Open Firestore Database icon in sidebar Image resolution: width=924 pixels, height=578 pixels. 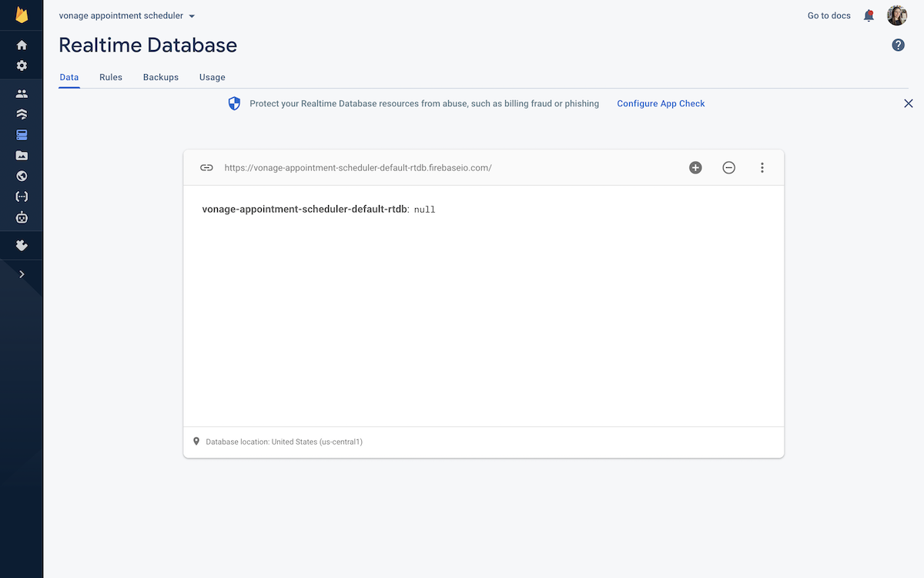click(x=22, y=114)
